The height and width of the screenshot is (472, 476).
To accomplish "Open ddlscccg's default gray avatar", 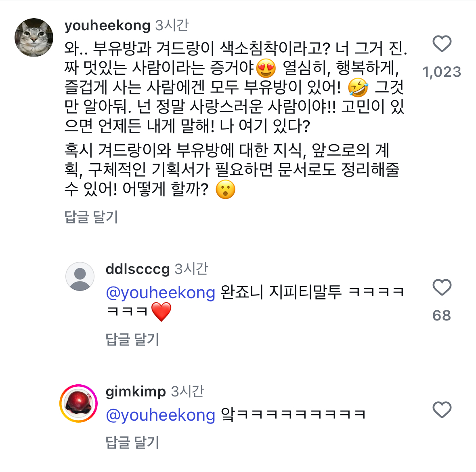I will (80, 276).
